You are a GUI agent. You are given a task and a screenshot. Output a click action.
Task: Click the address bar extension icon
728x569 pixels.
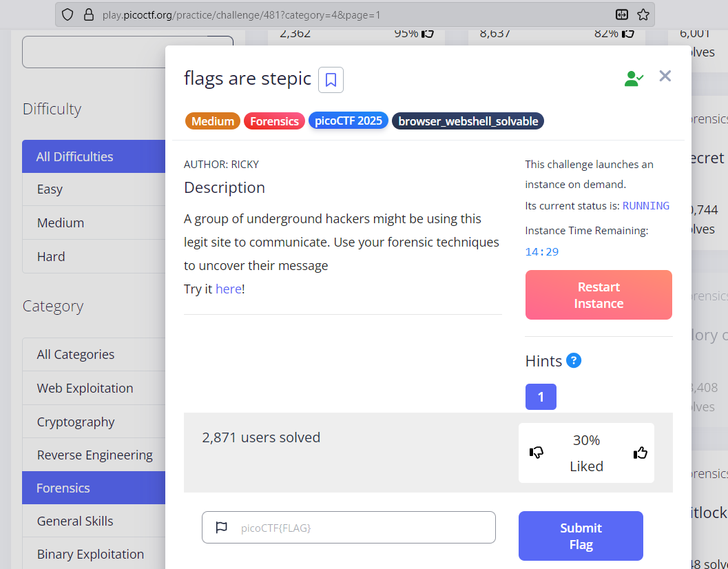pos(622,14)
